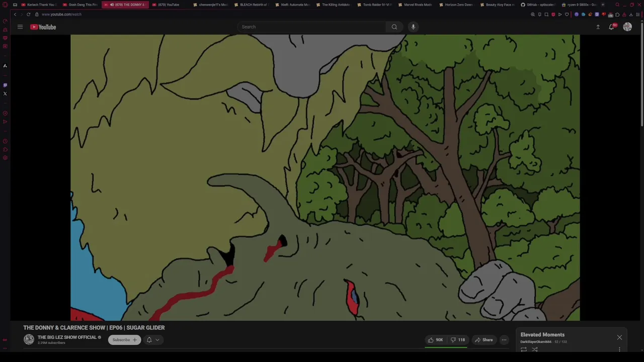Image resolution: width=644 pixels, height=362 pixels.
Task: Open the channel avatar thumbnail
Action: click(29, 339)
